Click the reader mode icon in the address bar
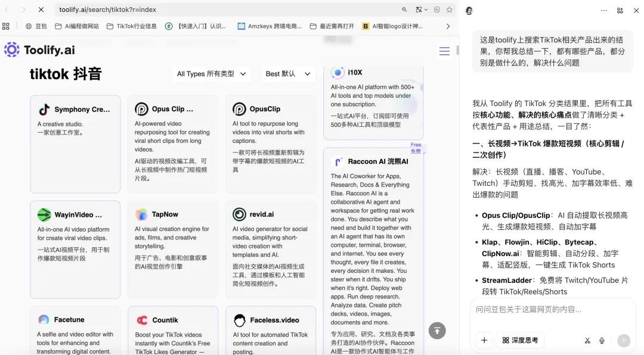The width and height of the screenshot is (644, 355). coord(437,10)
